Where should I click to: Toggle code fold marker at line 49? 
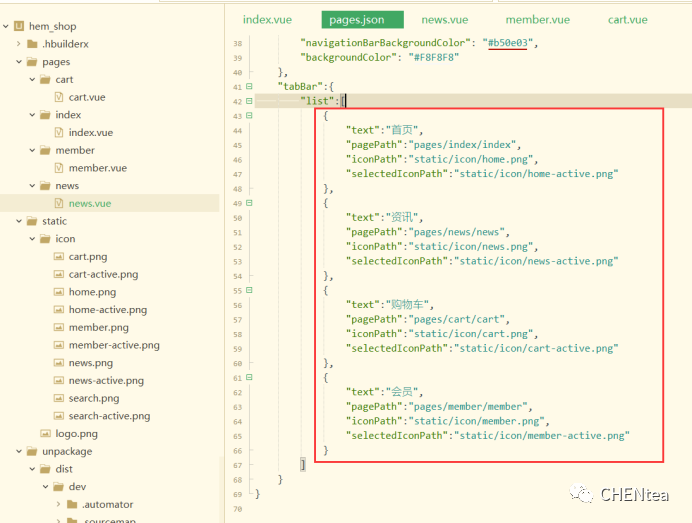[249, 203]
